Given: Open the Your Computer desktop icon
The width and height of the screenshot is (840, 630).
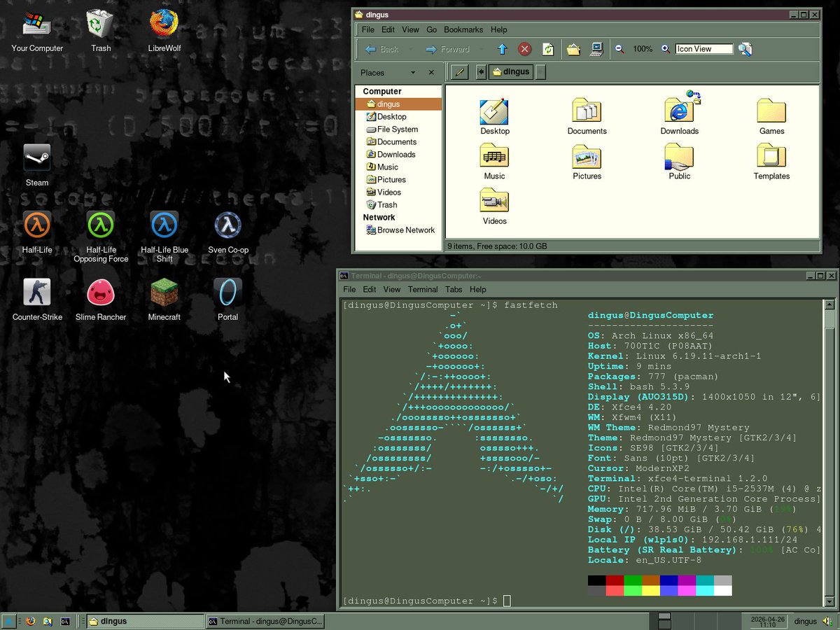Looking at the screenshot, I should click(x=37, y=31).
